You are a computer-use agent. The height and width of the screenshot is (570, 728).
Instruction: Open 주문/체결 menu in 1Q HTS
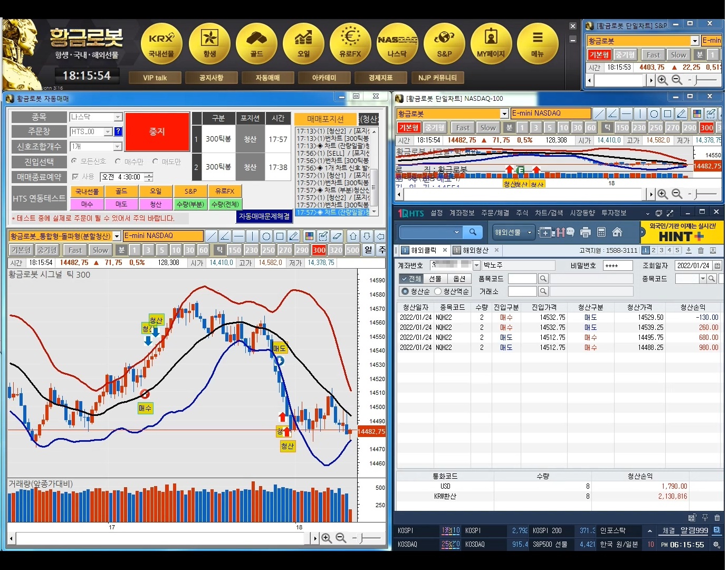click(x=495, y=213)
